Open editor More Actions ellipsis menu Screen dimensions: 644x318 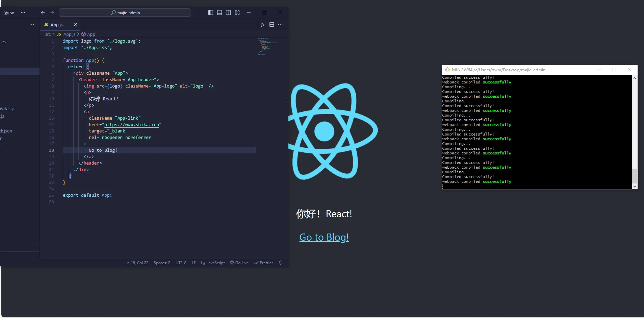280,25
